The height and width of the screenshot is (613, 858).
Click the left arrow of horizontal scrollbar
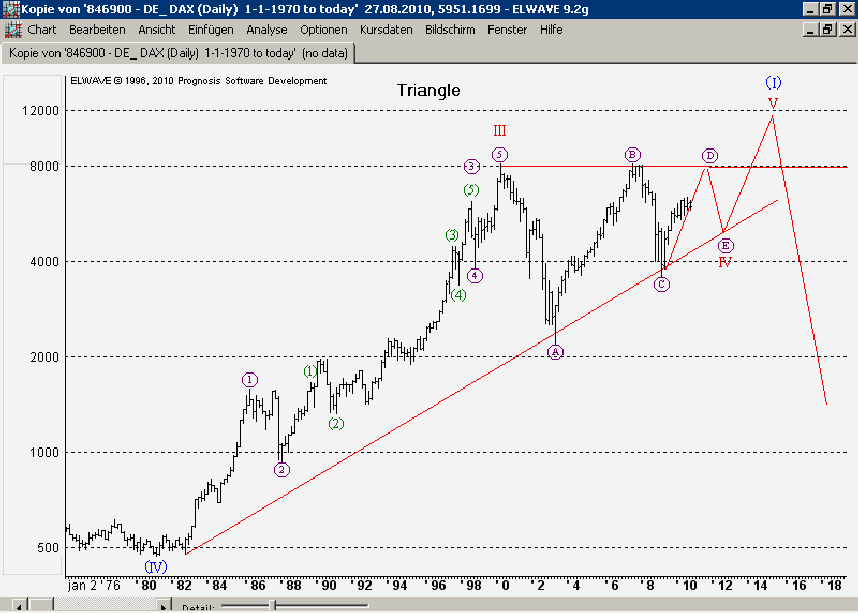click(18, 606)
